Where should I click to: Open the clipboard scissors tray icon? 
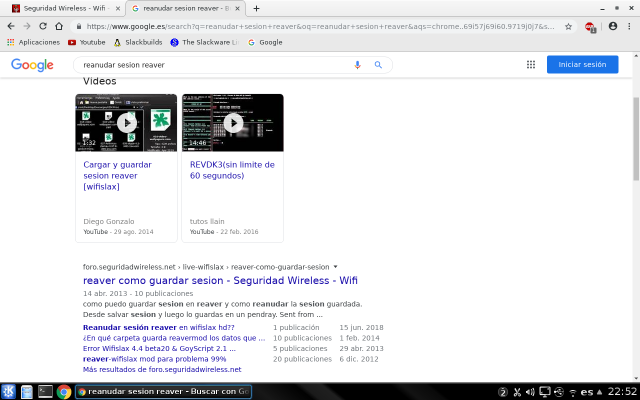coord(517,392)
